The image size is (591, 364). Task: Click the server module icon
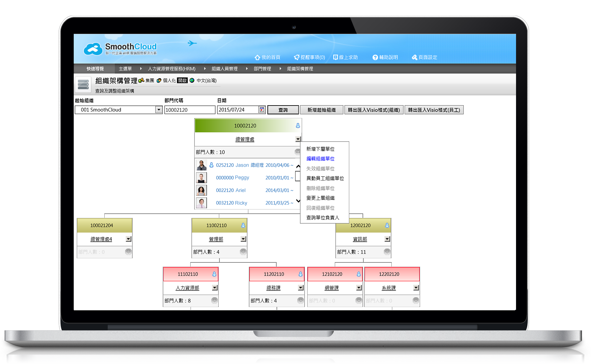[83, 85]
